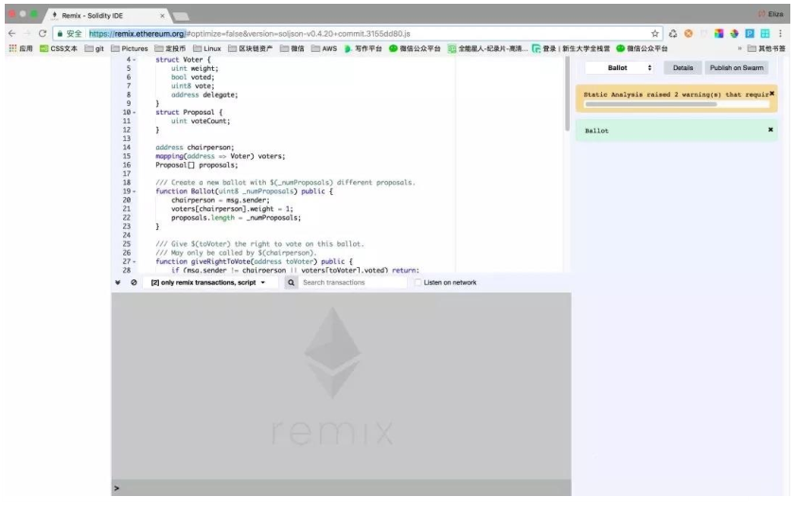The image size is (796, 532).
Task: Open the Chrome three-dot menu
Action: (x=780, y=33)
